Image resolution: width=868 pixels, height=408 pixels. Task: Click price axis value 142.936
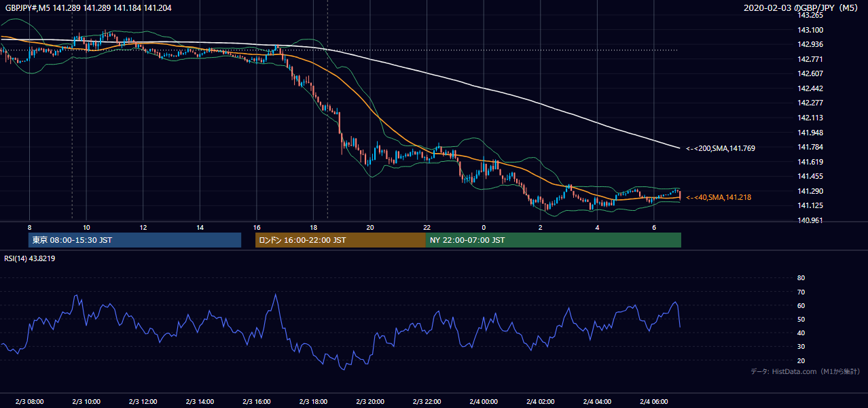coord(810,44)
